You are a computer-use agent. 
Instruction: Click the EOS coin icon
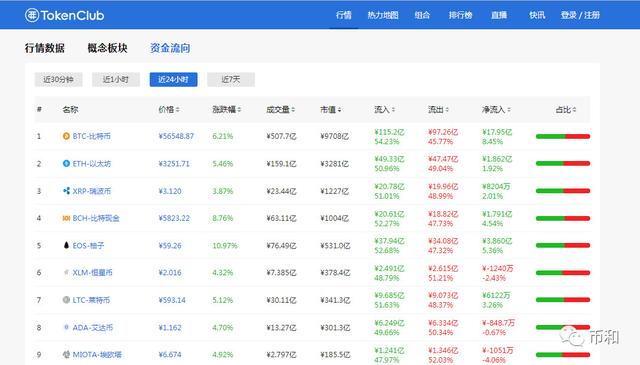coord(66,245)
